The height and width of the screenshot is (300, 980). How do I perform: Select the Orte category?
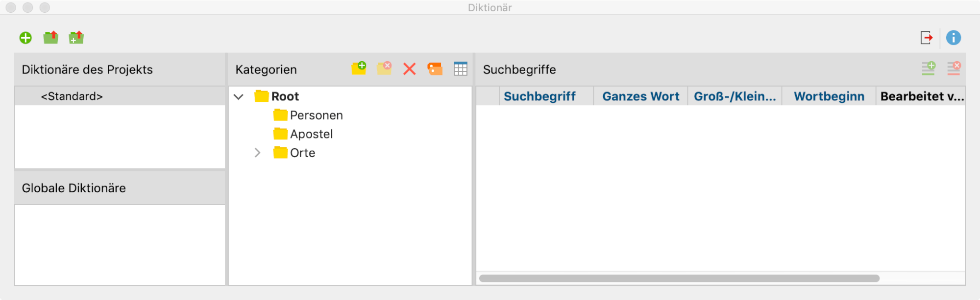click(x=294, y=153)
